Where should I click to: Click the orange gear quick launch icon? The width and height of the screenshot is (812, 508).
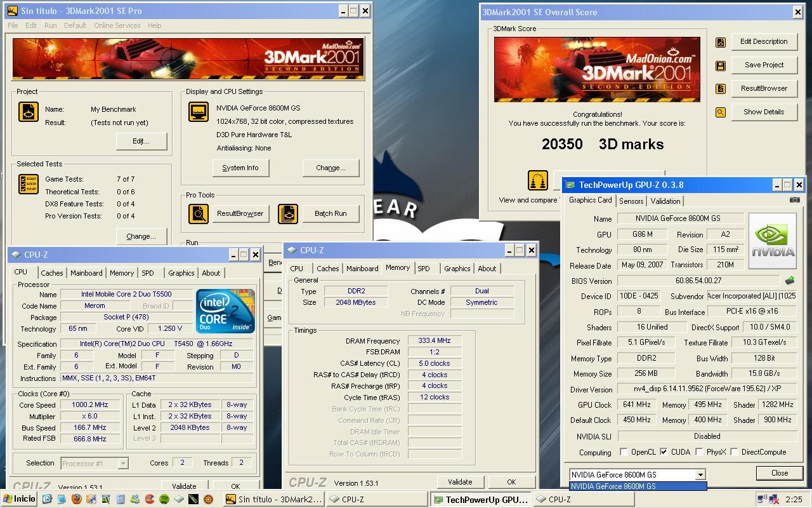[208, 499]
